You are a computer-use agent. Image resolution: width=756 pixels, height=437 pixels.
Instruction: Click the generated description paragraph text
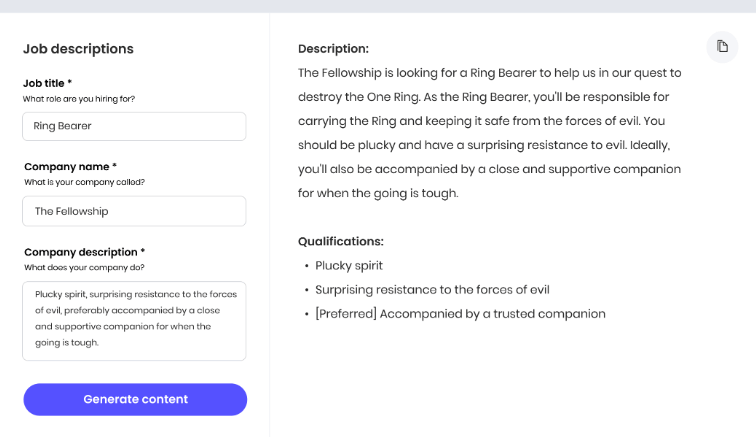coord(489,133)
